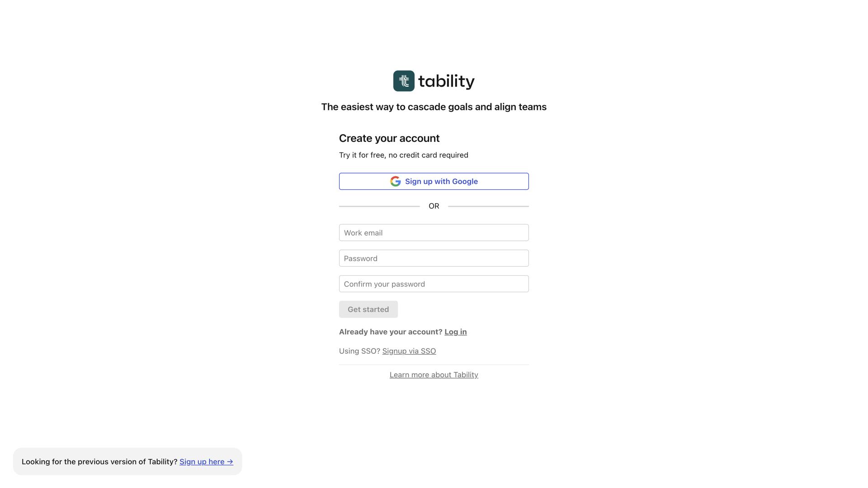Screen dimensions: 868x488
Task: Click the tability logo icon
Action: pos(404,81)
